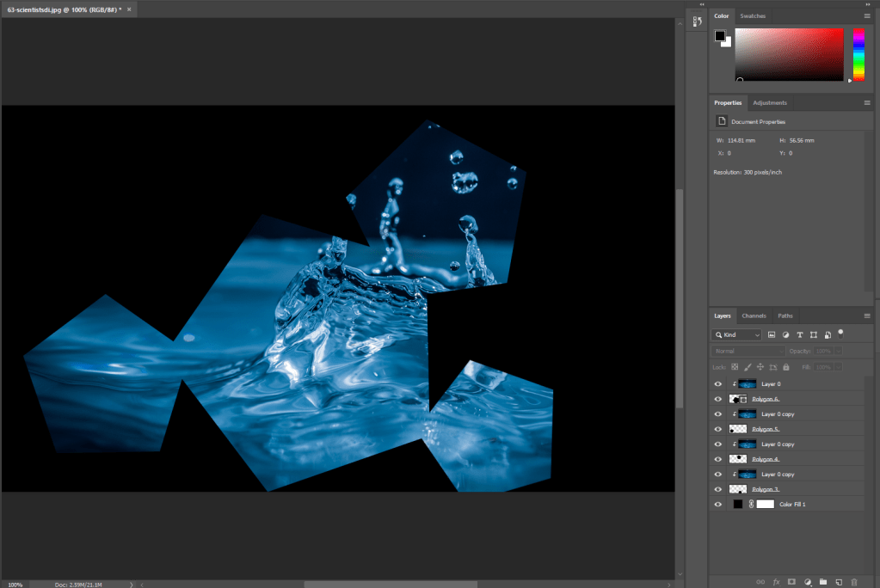This screenshot has height=588, width=880.
Task: Add a layer mask from Layers footer
Action: (791, 582)
